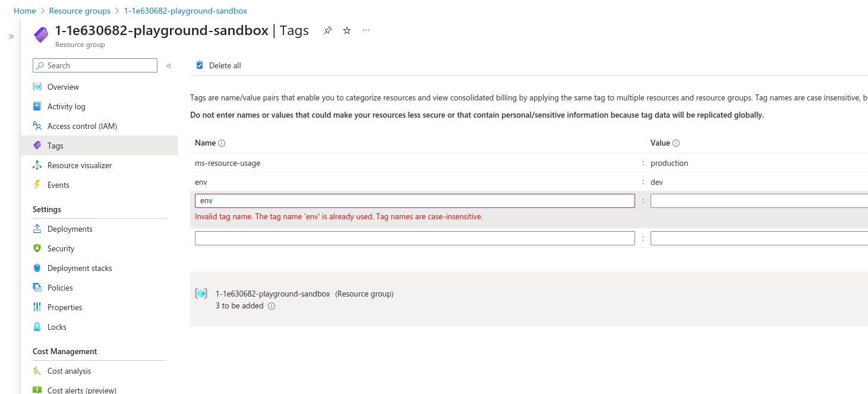
Task: Go to the Locks settings page
Action: coord(57,327)
